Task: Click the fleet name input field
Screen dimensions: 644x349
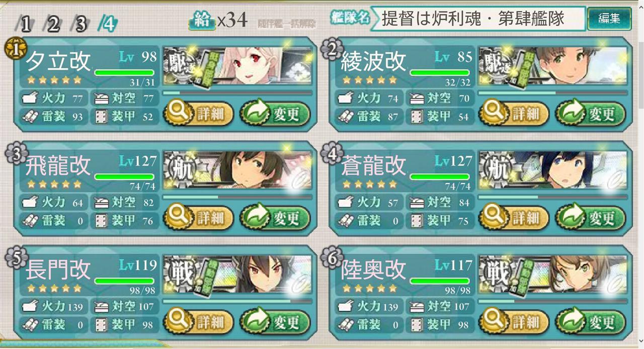Action: point(478,19)
